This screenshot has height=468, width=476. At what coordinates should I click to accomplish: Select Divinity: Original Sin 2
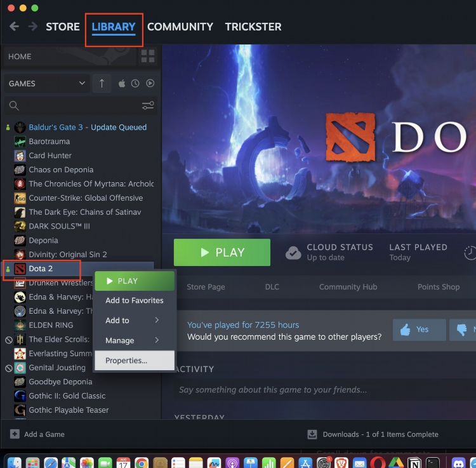point(68,255)
